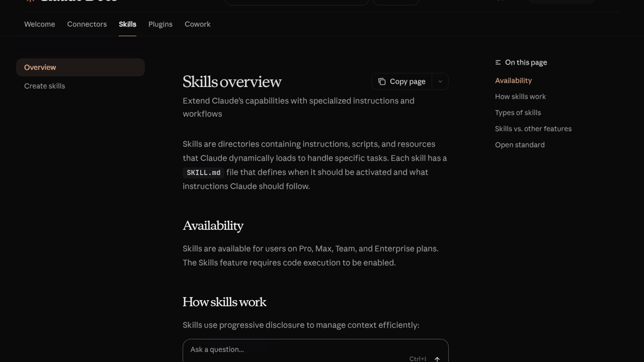
Task: Click the send arrow in Ask box
Action: coord(437,359)
